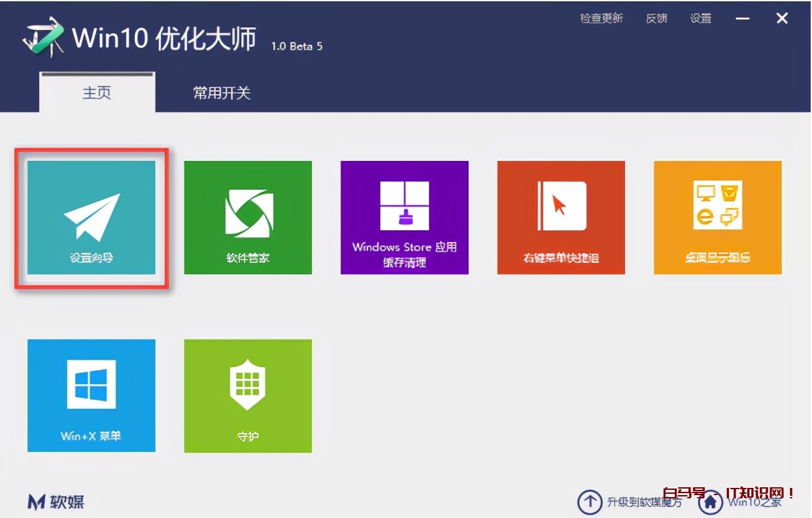Close the Win10 优化大师 window
Image resolution: width=812 pixels, height=518 pixels.
pos(782,18)
